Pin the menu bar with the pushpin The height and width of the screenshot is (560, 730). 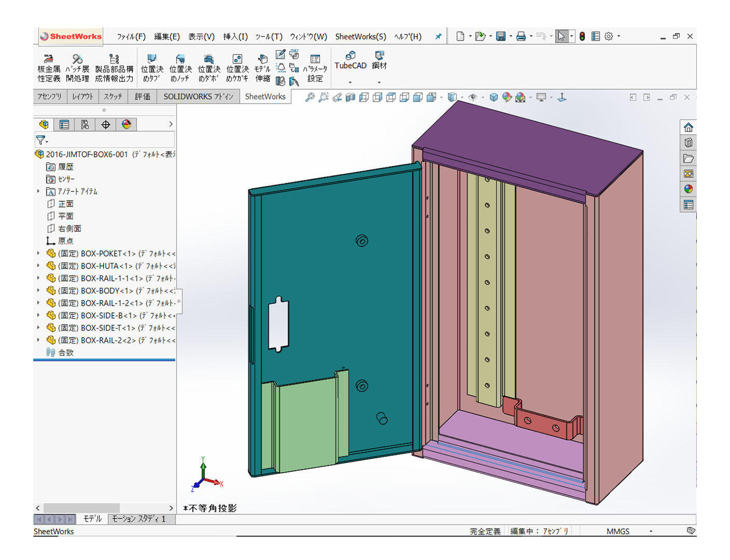pos(438,36)
